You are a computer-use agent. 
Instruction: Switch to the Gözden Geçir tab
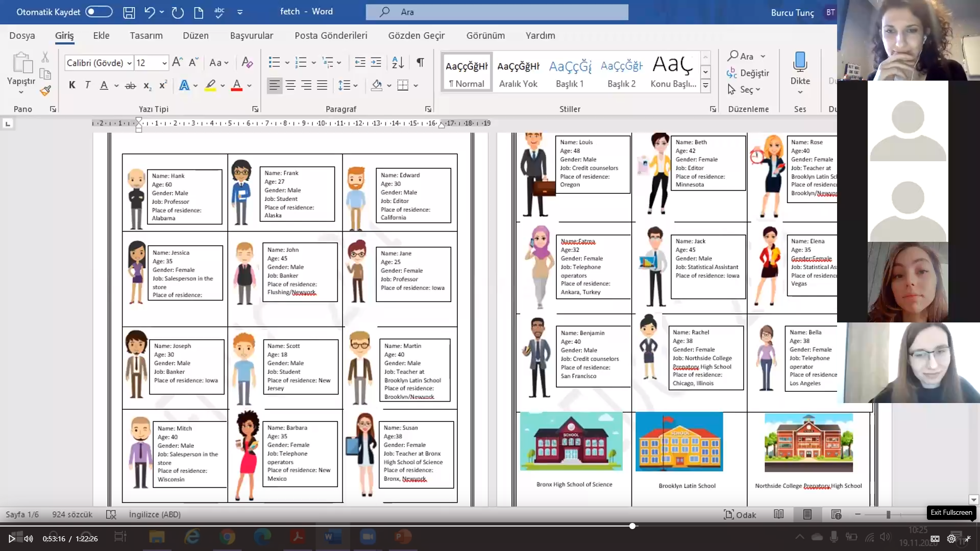click(416, 35)
